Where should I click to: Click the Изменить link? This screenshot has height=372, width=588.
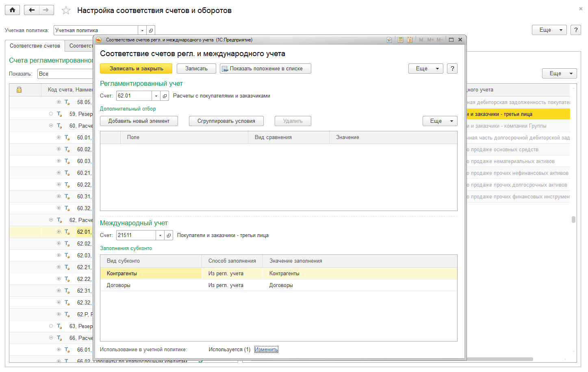pyautogui.click(x=266, y=350)
